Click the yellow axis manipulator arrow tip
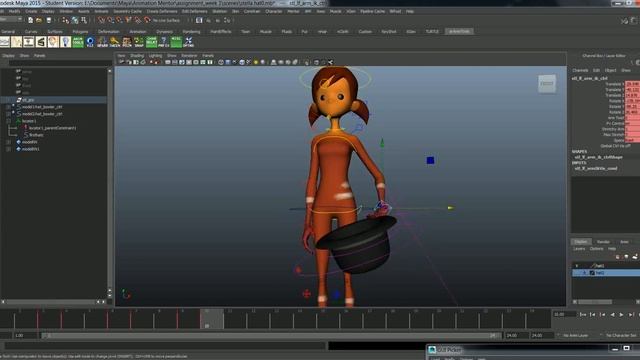This screenshot has width=640, height=360. click(450, 208)
